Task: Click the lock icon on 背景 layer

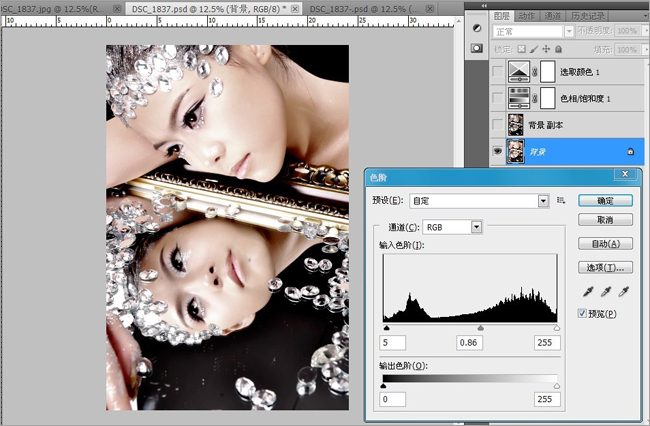Action: (630, 151)
